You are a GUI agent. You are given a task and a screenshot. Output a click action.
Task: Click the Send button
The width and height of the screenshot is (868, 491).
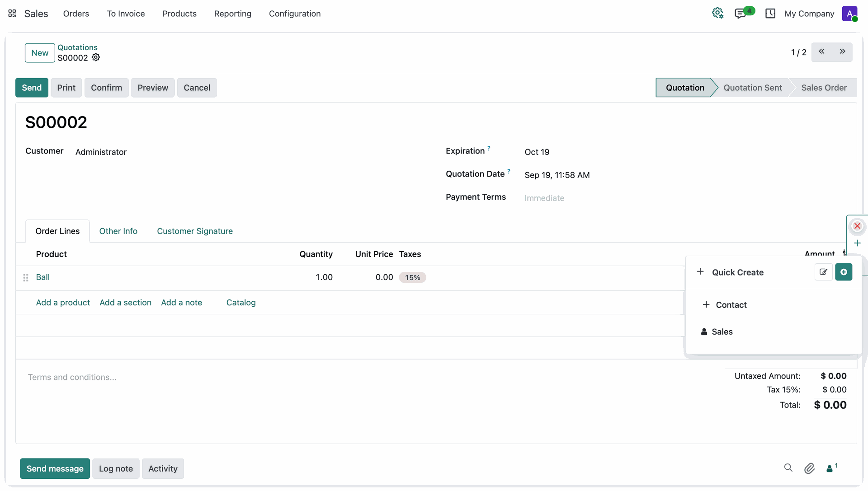tap(32, 88)
